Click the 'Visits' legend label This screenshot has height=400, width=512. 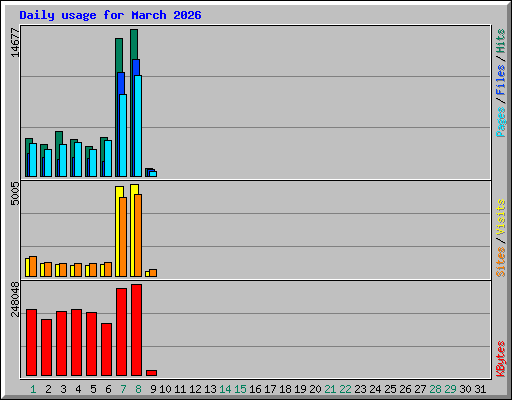[x=501, y=217]
